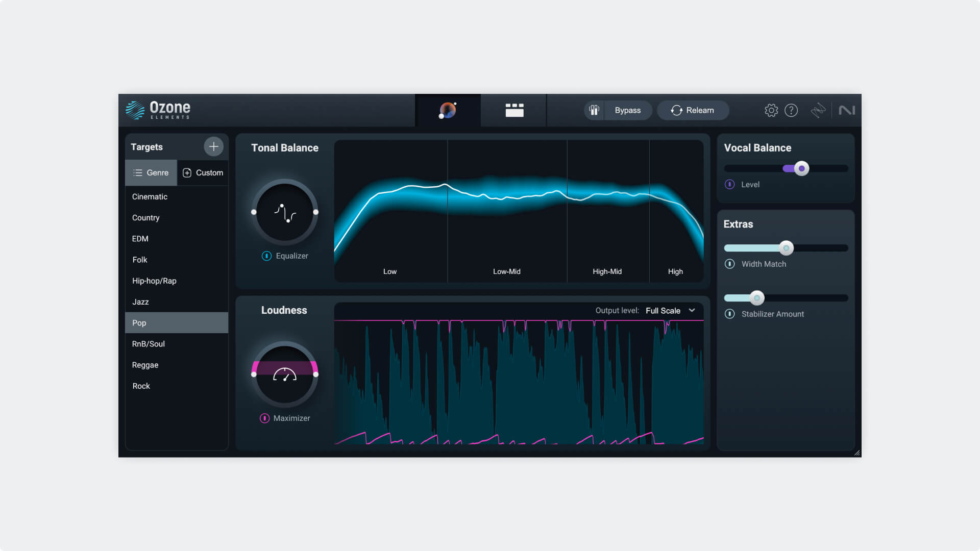Select the Tonal Balance graph icon
Viewport: 980px width, 551px height.
[x=285, y=212]
